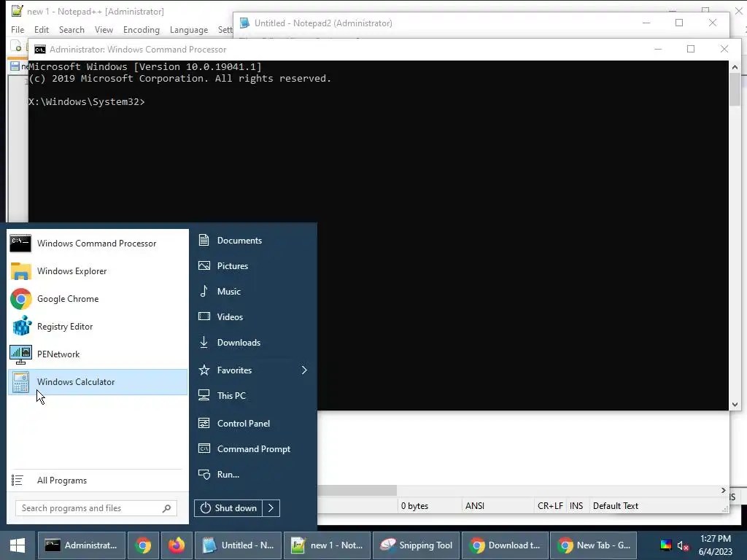
Task: Click command prompt window system icon
Action: pos(40,50)
